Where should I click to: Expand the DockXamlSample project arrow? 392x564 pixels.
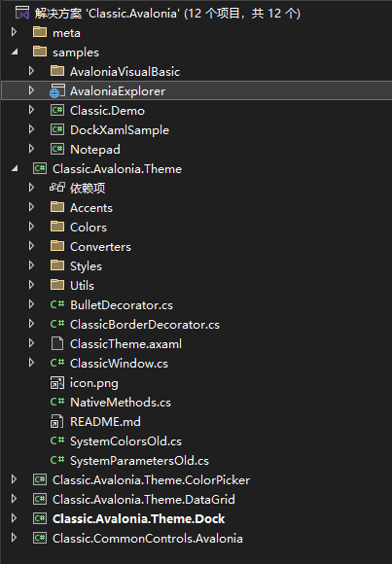32,129
